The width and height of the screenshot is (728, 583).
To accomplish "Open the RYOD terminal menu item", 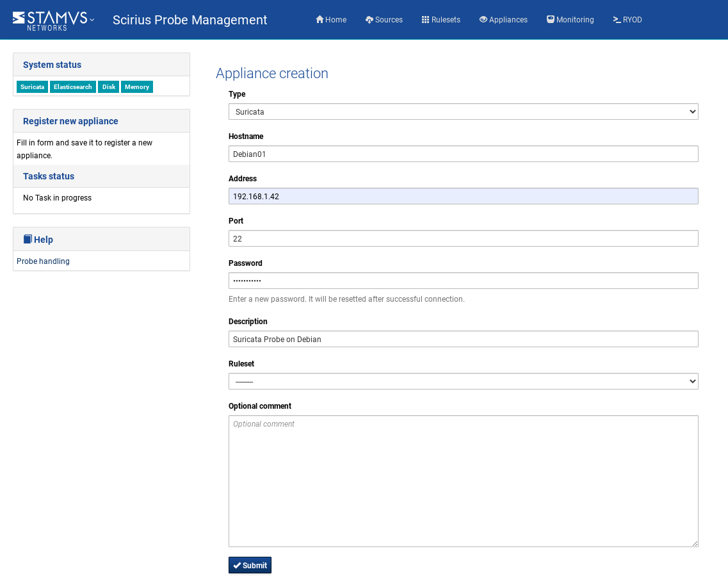I will pyautogui.click(x=627, y=20).
